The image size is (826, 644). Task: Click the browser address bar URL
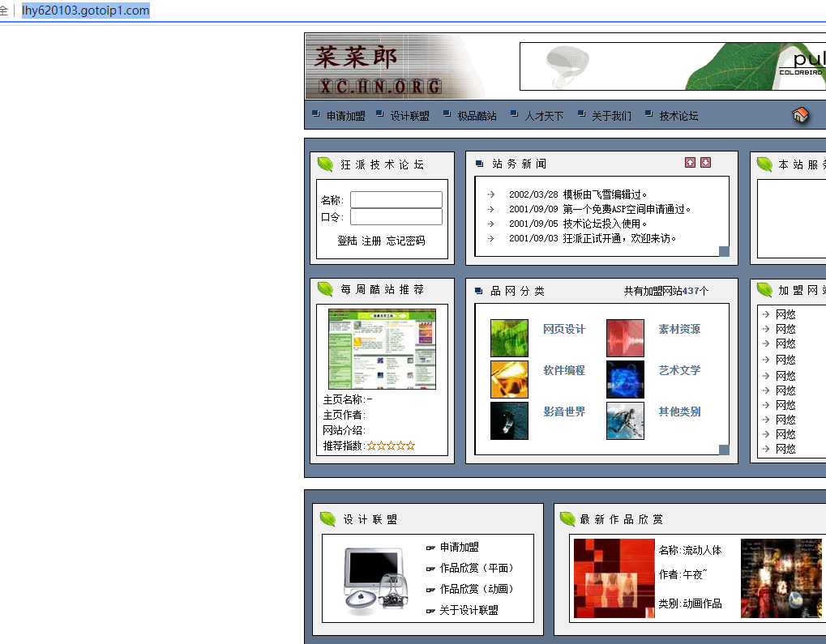pyautogui.click(x=86, y=11)
